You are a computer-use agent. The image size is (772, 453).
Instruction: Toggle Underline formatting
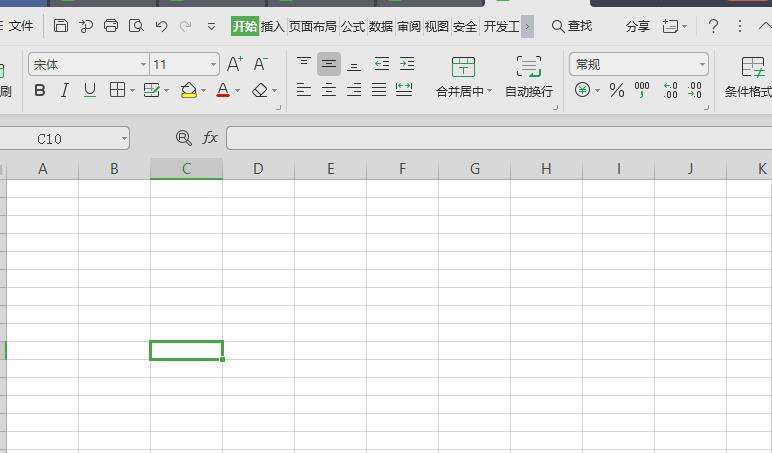tap(90, 90)
